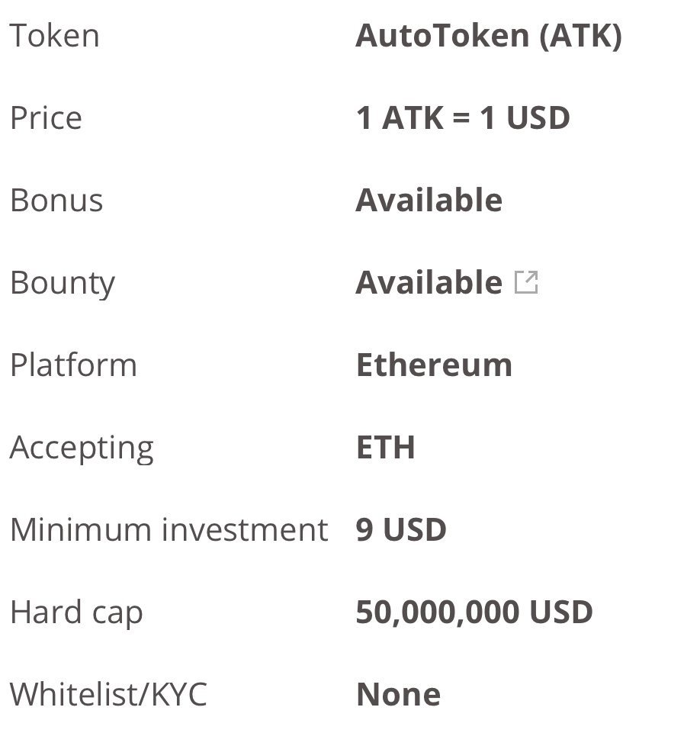700x749 pixels.
Task: Select the 1 ATK = 1 USD price value
Action: point(463,117)
